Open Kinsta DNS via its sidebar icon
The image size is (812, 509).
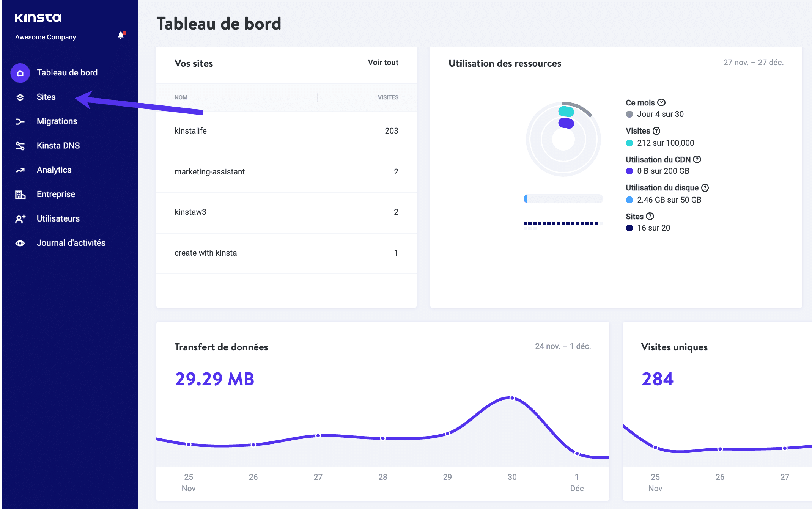(x=20, y=145)
